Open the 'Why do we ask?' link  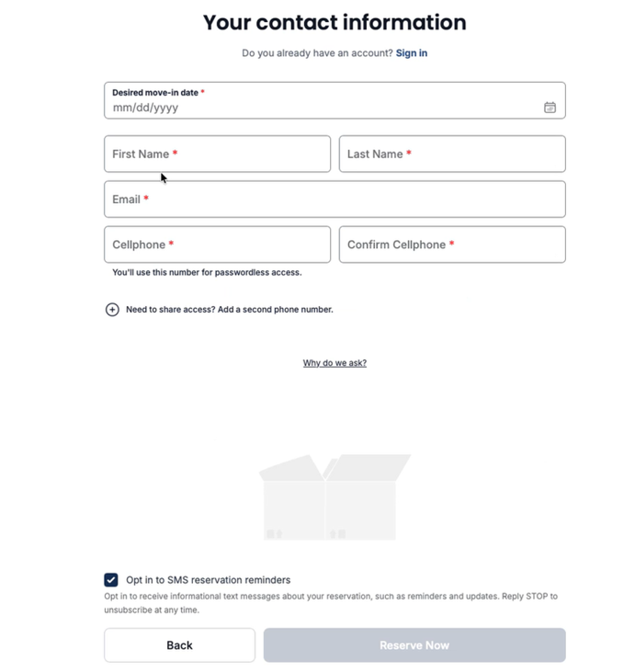[x=335, y=363]
